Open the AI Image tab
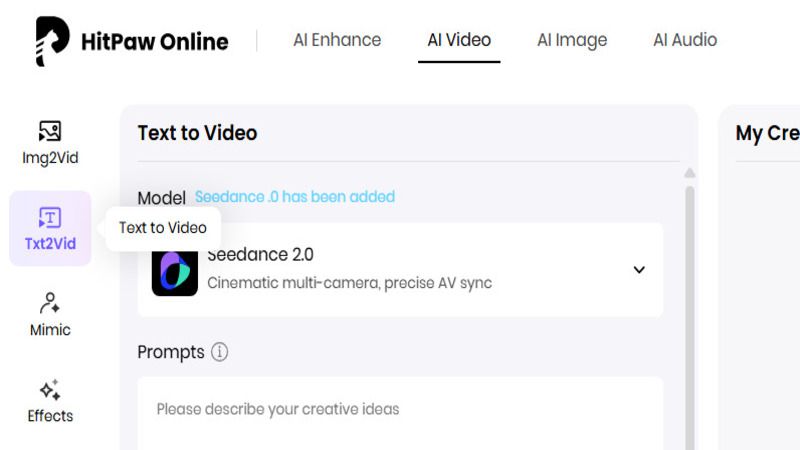800x450 pixels. coord(572,40)
